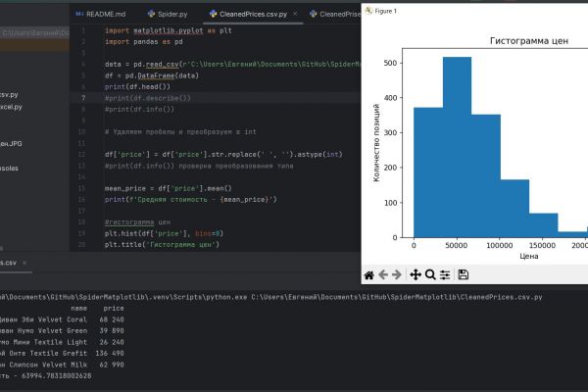Click the mean_price assignment line
Viewport: 588px width, 392px height.
(169, 188)
